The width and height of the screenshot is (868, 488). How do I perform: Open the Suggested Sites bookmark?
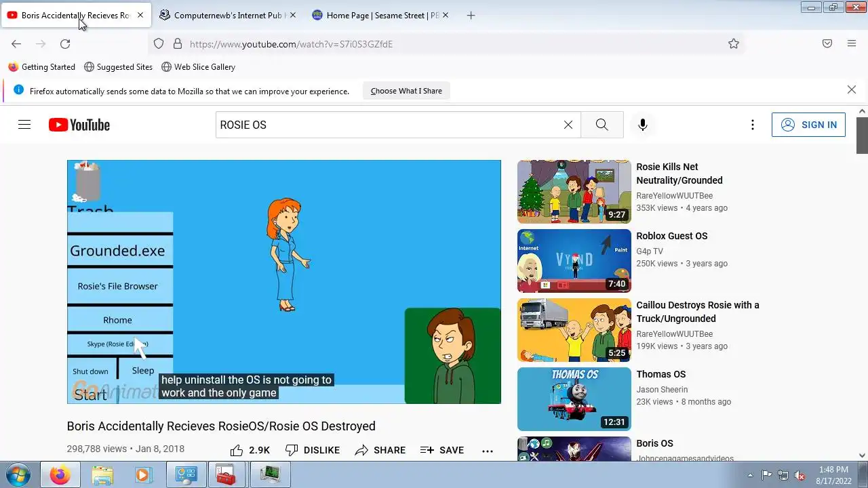[x=118, y=67]
